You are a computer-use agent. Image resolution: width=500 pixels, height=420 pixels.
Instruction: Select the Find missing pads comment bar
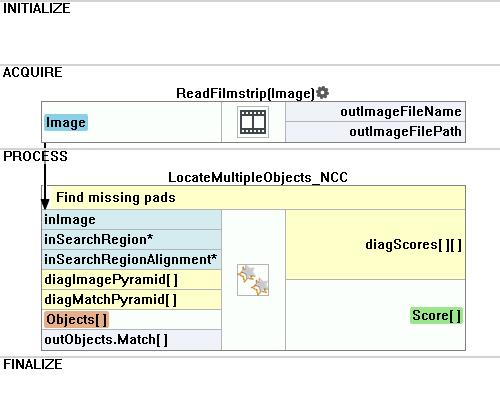pyautogui.click(x=253, y=197)
